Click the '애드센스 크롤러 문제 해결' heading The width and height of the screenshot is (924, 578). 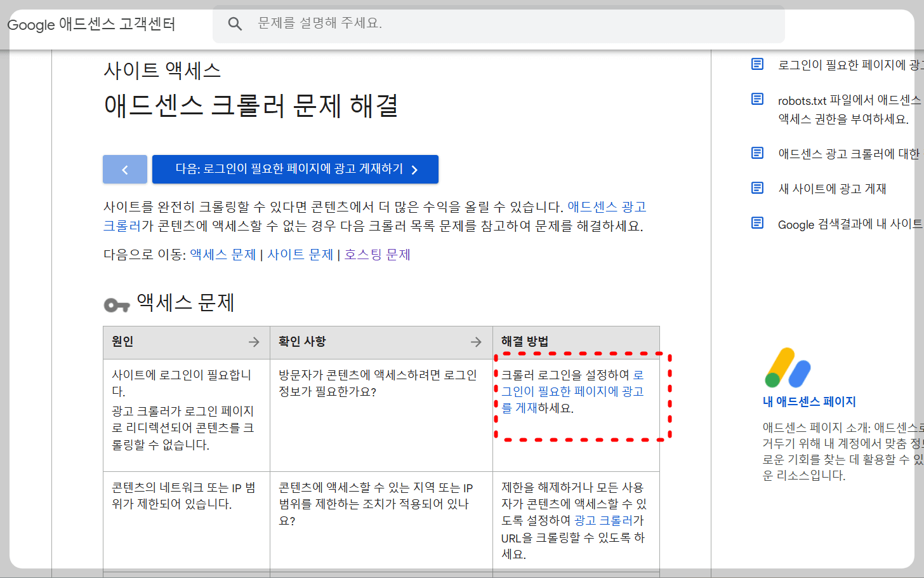point(251,105)
